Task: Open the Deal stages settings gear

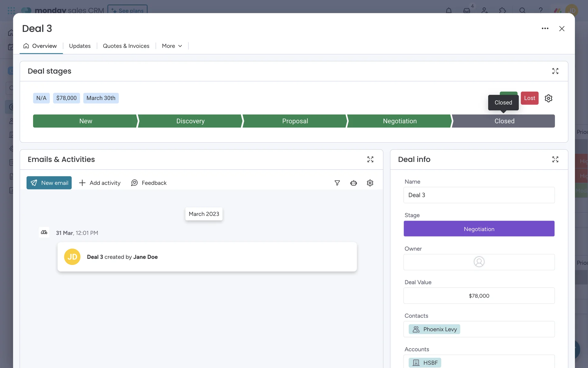Action: (548, 98)
